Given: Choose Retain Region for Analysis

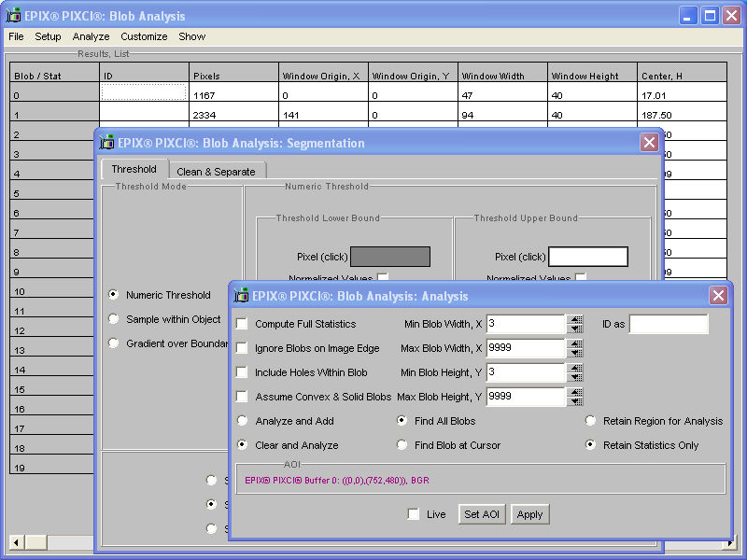Looking at the screenshot, I should tap(590, 421).
